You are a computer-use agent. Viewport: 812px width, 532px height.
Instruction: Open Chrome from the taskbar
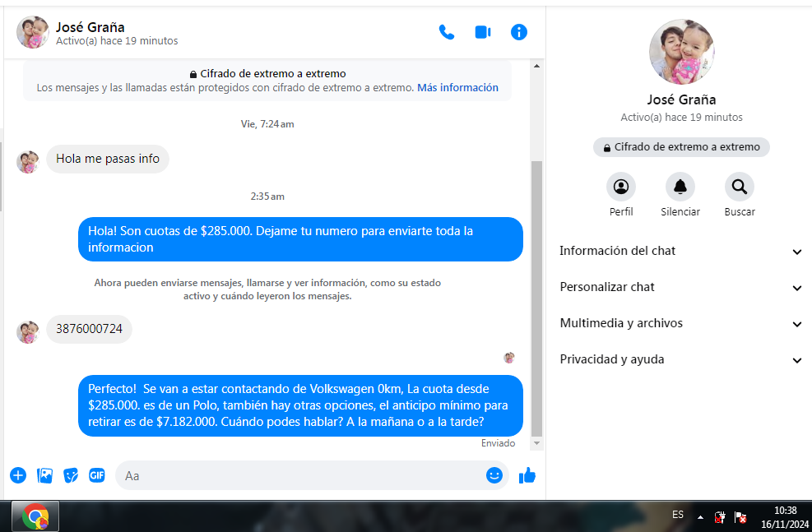tap(35, 516)
